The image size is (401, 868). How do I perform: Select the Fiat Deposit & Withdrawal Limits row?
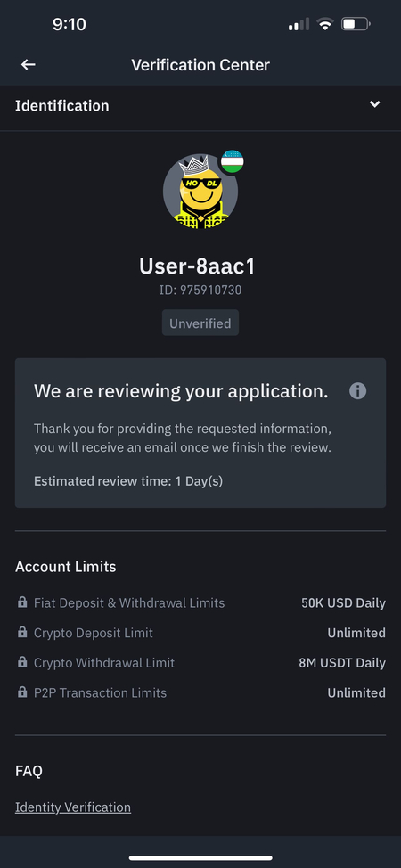pyautogui.click(x=200, y=602)
